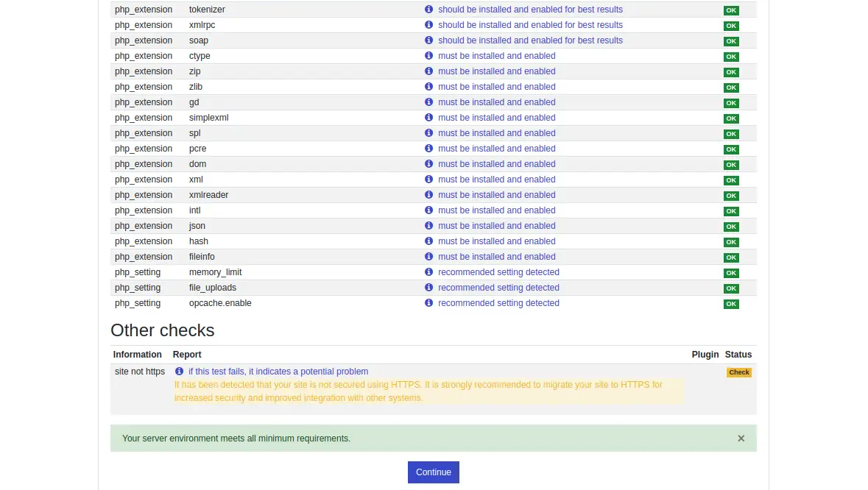Click the info icon in ctype row

pyautogui.click(x=428, y=56)
